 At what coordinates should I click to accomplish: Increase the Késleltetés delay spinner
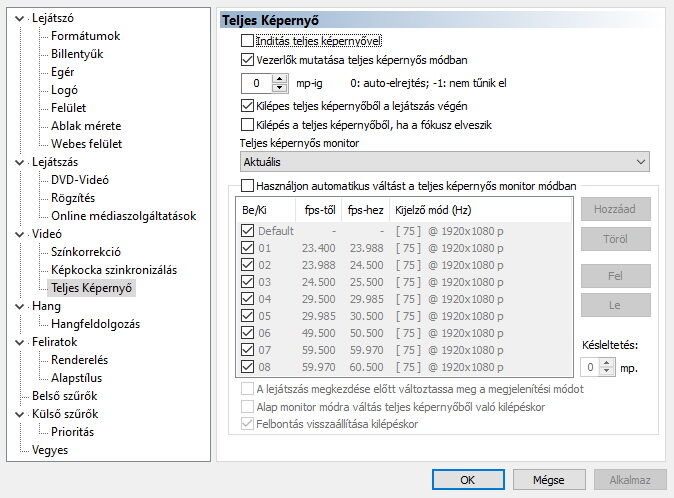(607, 364)
